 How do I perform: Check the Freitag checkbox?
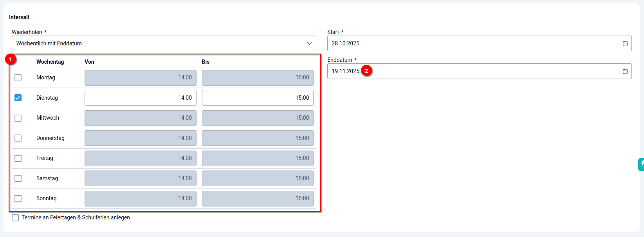[18, 158]
